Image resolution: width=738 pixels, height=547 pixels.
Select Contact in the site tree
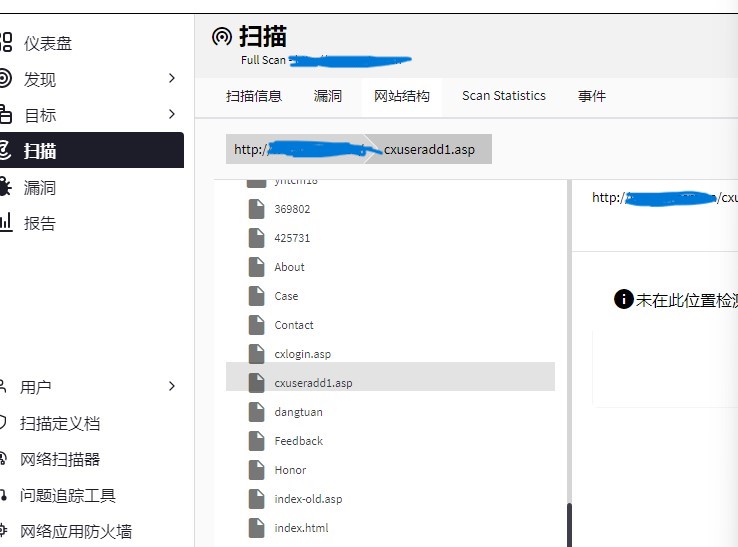pyautogui.click(x=294, y=325)
